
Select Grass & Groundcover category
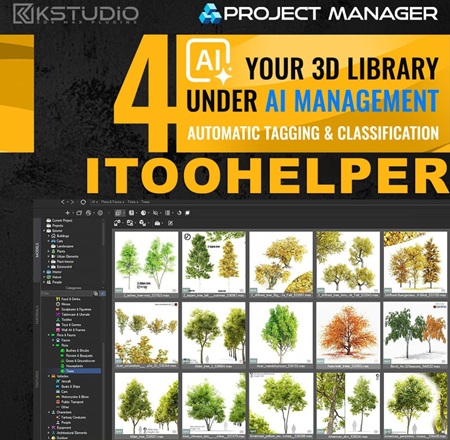pyautogui.click(x=80, y=361)
